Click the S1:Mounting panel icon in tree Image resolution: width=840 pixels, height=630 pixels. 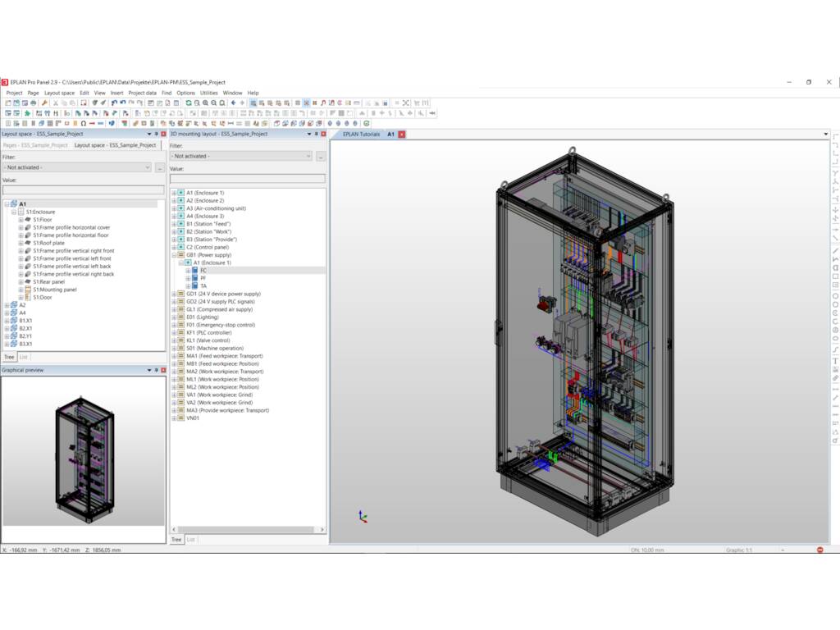point(28,290)
